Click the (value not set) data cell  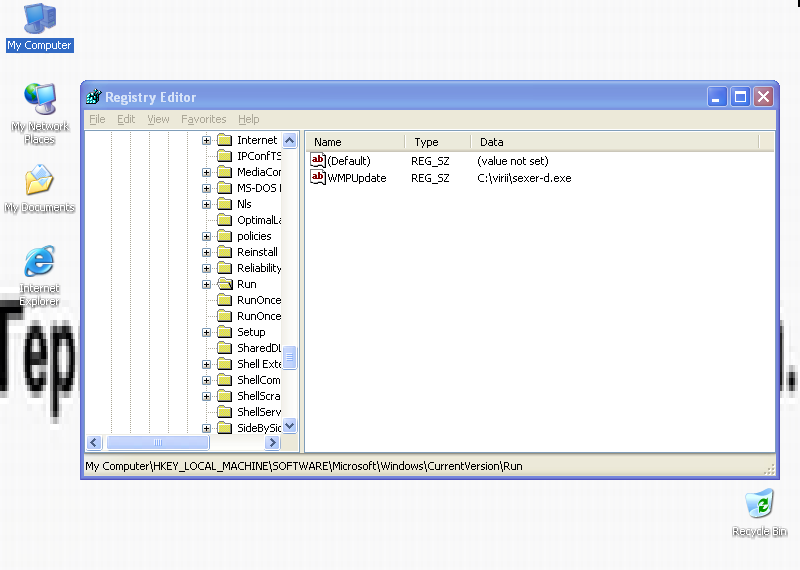(x=513, y=161)
